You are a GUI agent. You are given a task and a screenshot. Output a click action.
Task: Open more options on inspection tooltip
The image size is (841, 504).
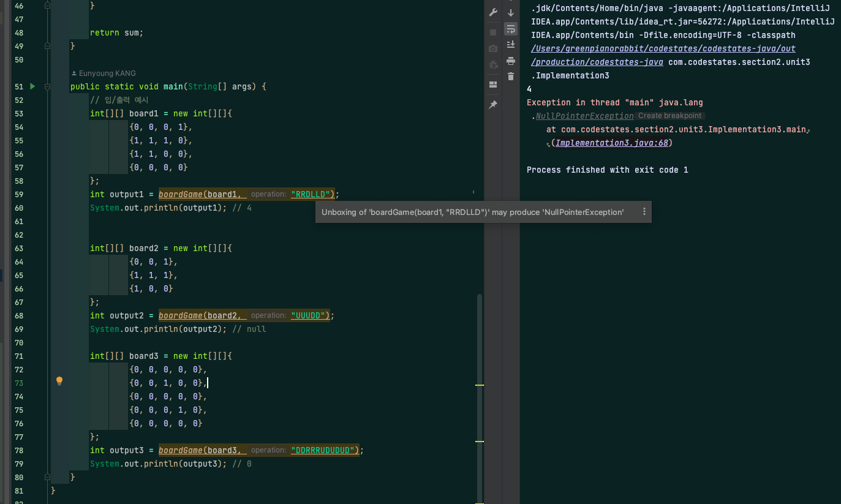click(644, 212)
